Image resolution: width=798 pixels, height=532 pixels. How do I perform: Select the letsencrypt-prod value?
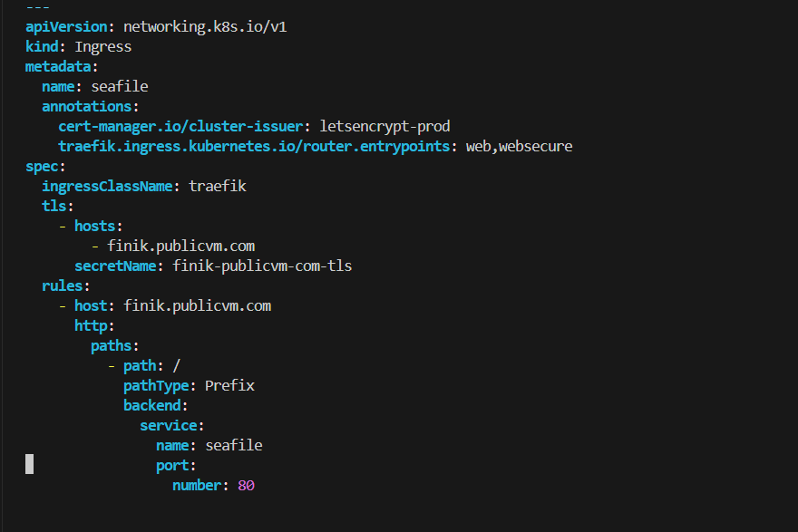384,127
